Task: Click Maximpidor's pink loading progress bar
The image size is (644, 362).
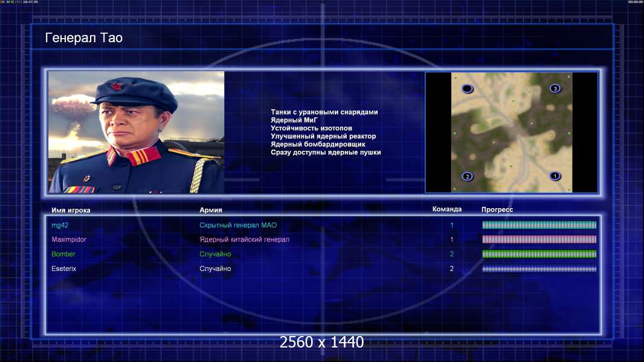Action: 539,240
